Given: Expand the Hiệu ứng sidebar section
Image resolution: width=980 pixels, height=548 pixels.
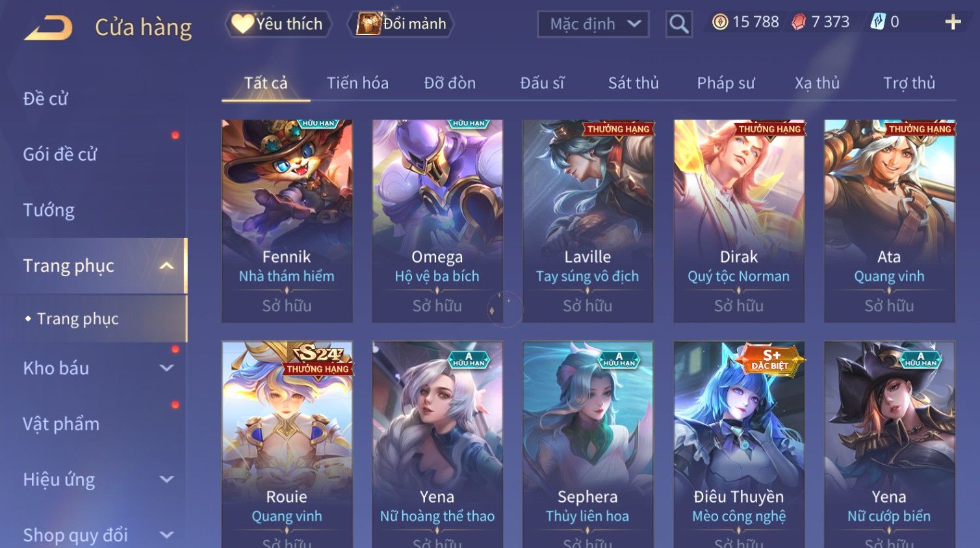Looking at the screenshot, I should (166, 480).
